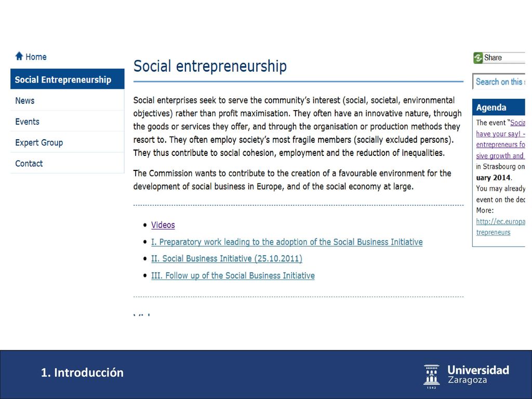Open Preparatory work leading to adoption link

click(287, 242)
